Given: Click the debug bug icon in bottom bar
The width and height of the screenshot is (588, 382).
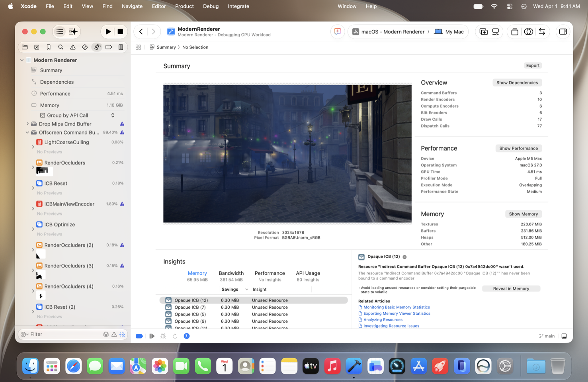Looking at the screenshot, I should coord(163,336).
